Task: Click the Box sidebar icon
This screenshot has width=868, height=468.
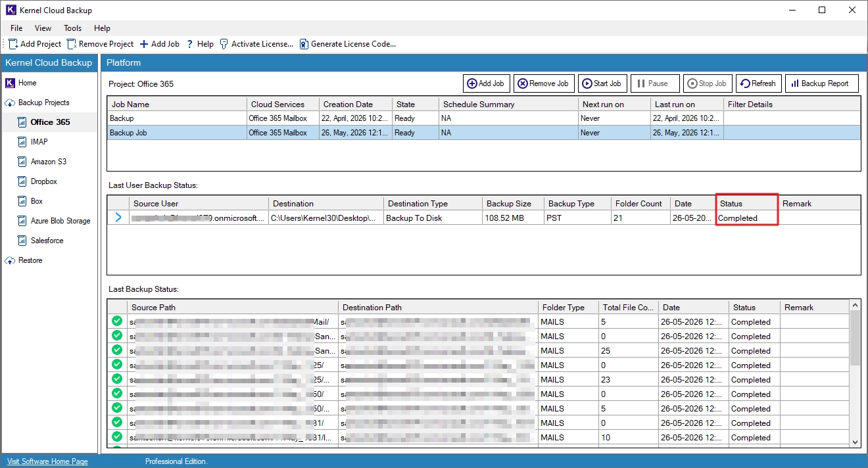Action: [22, 201]
